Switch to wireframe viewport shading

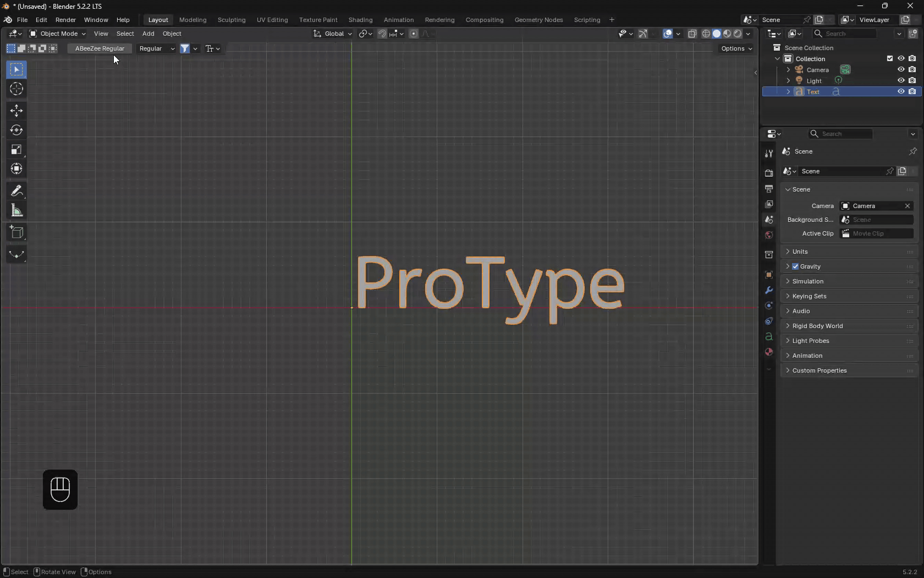point(706,34)
